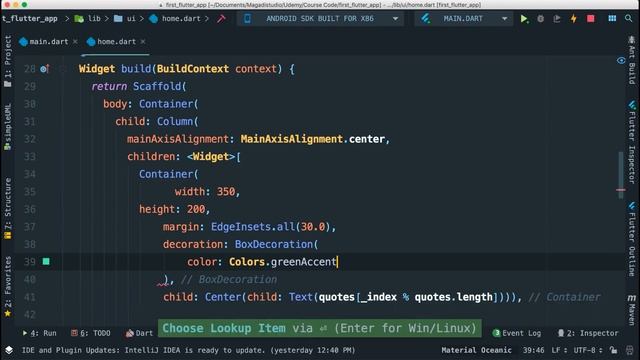Open Project Structure grid icon
This screenshot has height=360, width=640.
(x=612, y=19)
